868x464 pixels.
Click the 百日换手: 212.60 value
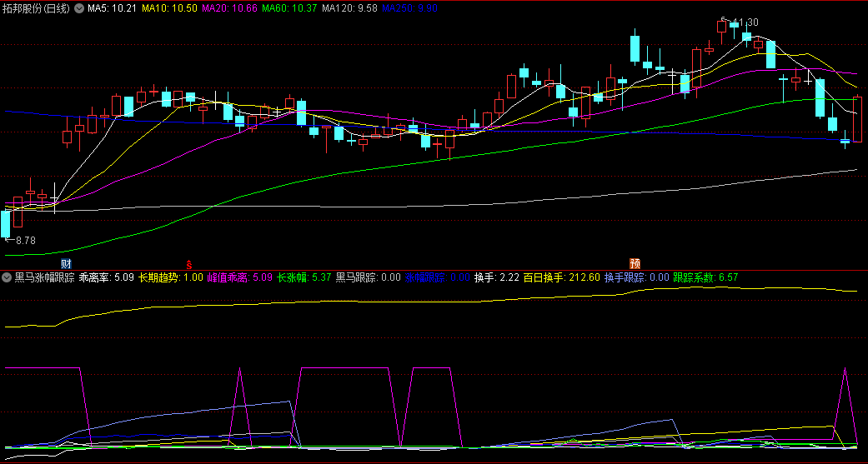point(561,277)
